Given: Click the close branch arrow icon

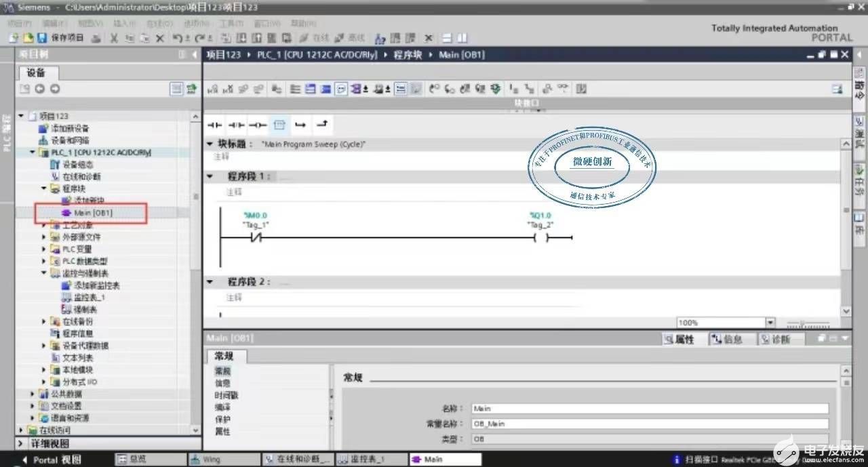Looking at the screenshot, I should [322, 125].
